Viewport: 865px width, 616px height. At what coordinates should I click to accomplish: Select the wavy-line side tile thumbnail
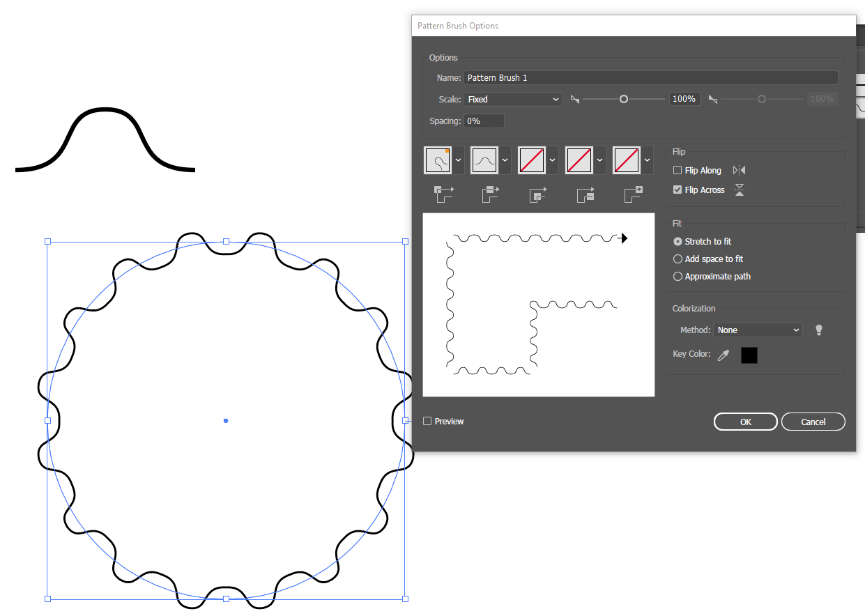pos(486,160)
